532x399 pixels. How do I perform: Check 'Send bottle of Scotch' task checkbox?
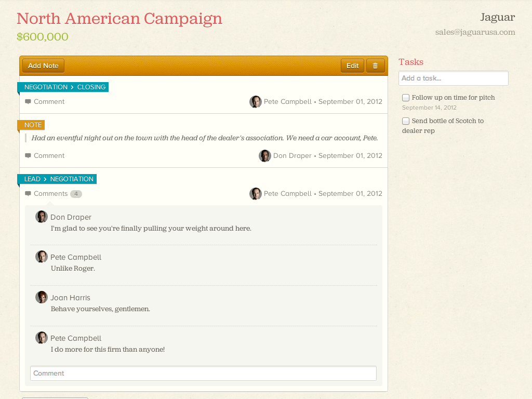point(406,121)
